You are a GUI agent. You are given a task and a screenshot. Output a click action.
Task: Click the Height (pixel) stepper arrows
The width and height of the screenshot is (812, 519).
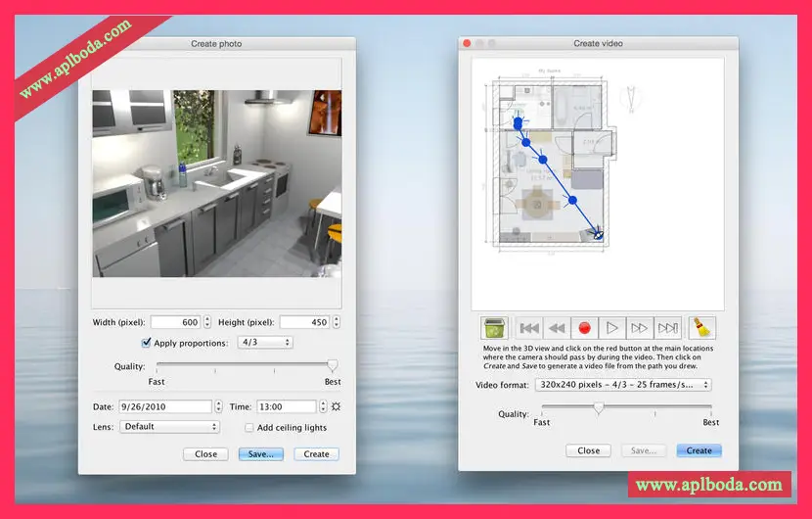[338, 322]
